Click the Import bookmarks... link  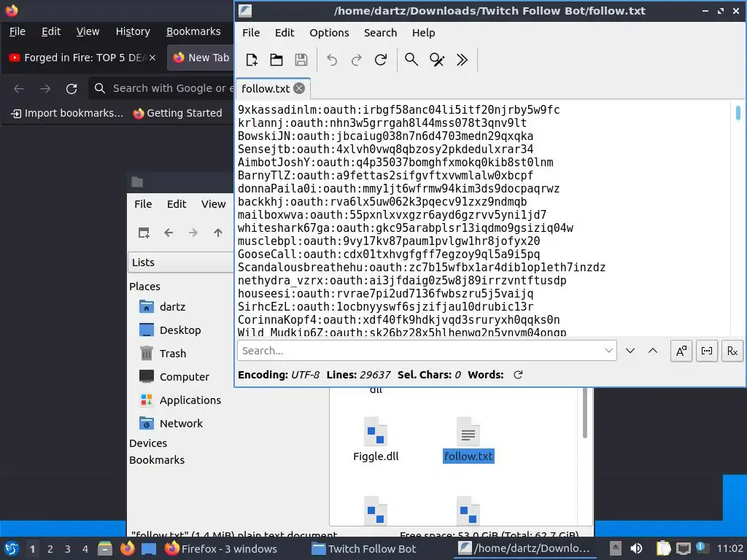[67, 113]
